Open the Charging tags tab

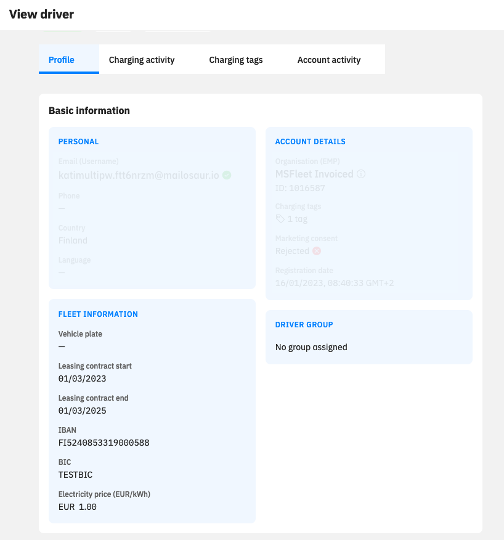(236, 60)
